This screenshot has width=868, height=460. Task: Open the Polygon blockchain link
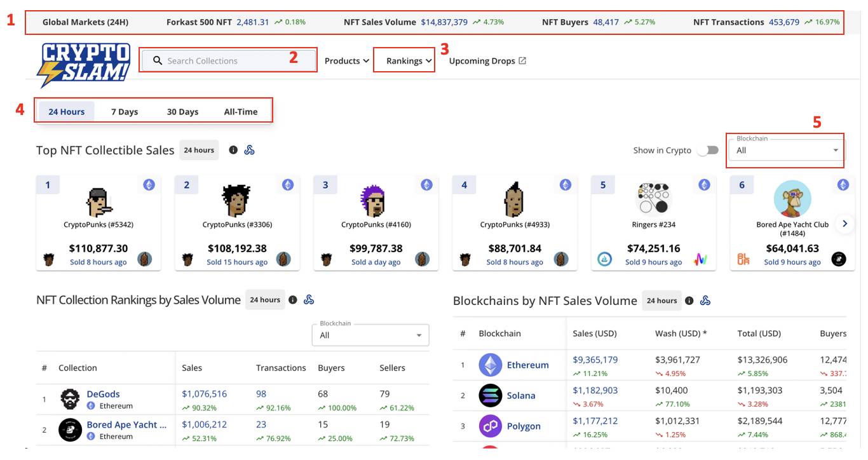(x=524, y=426)
